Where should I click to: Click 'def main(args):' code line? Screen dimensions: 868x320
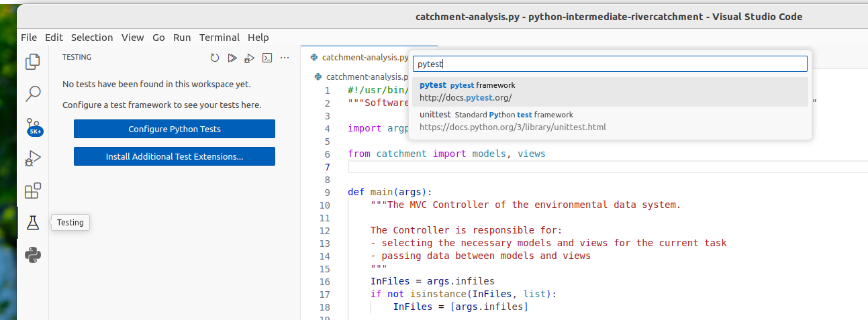click(x=390, y=193)
